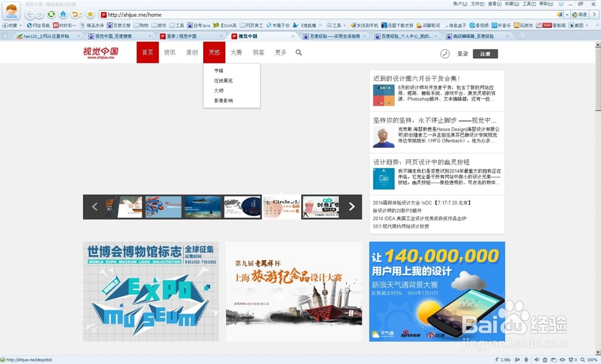The height and width of the screenshot is (364, 601).
Task: Toggle the 词霸取词 word-lookup feature
Action: (x=428, y=26)
